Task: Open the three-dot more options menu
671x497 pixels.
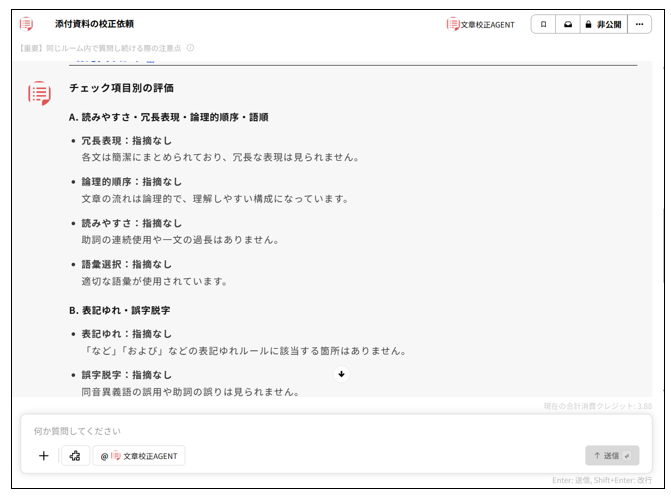Action: click(640, 24)
